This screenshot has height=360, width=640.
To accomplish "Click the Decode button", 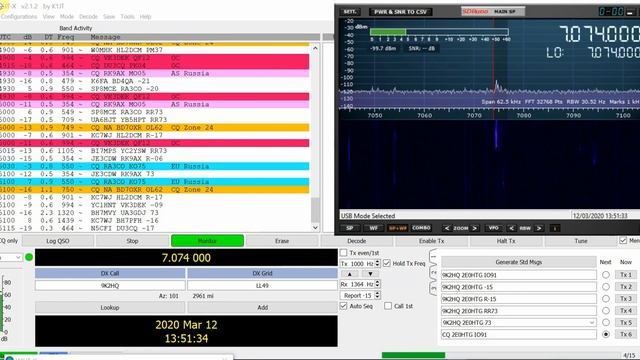I will [x=357, y=241].
